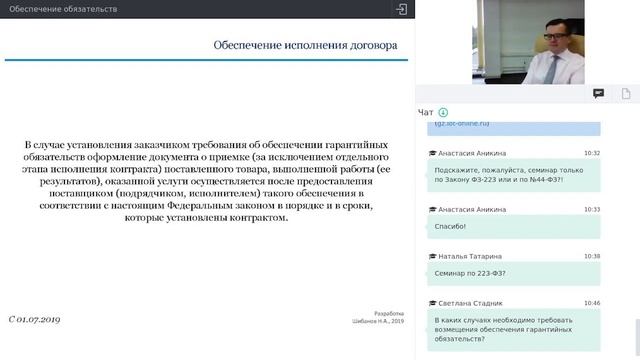Click the slide credit 'Разработка'
640x360 pixels.
[x=389, y=313]
